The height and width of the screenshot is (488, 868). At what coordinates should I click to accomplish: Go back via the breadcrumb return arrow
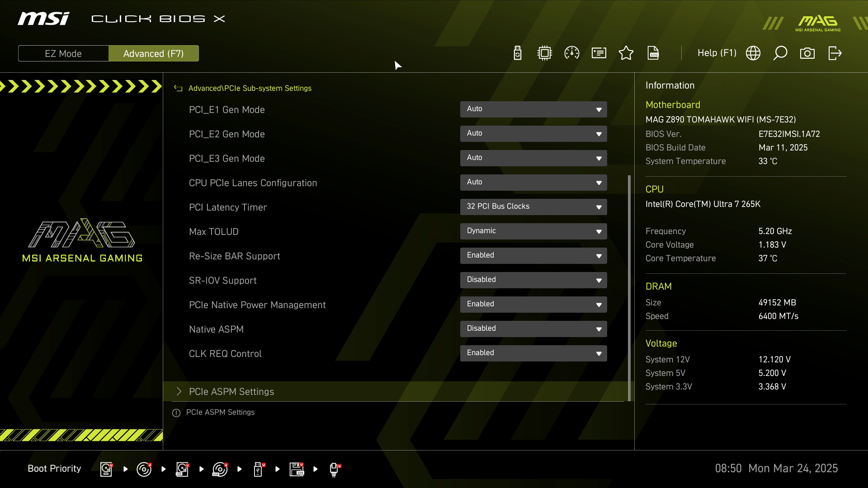tap(178, 89)
